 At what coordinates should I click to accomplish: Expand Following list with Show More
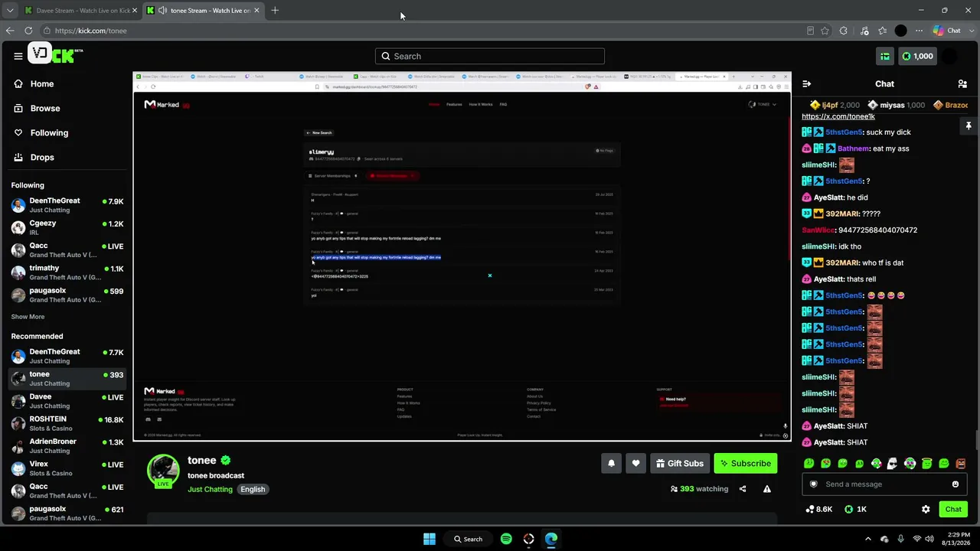(x=28, y=317)
